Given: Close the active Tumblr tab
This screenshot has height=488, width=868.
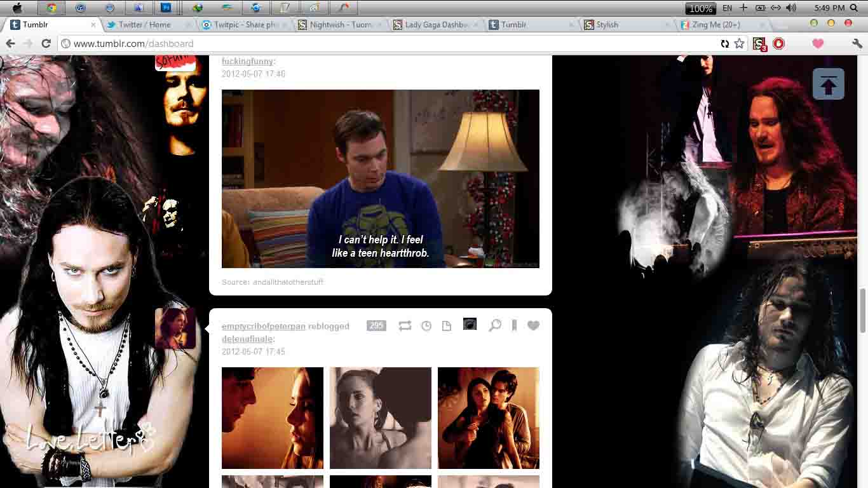Looking at the screenshot, I should coord(93,24).
